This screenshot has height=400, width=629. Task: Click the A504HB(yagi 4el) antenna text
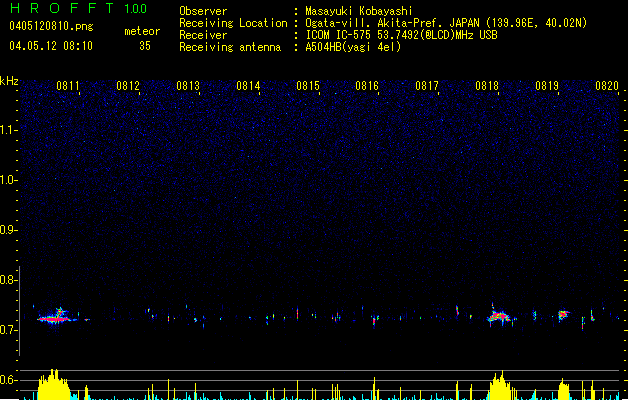tap(353, 47)
